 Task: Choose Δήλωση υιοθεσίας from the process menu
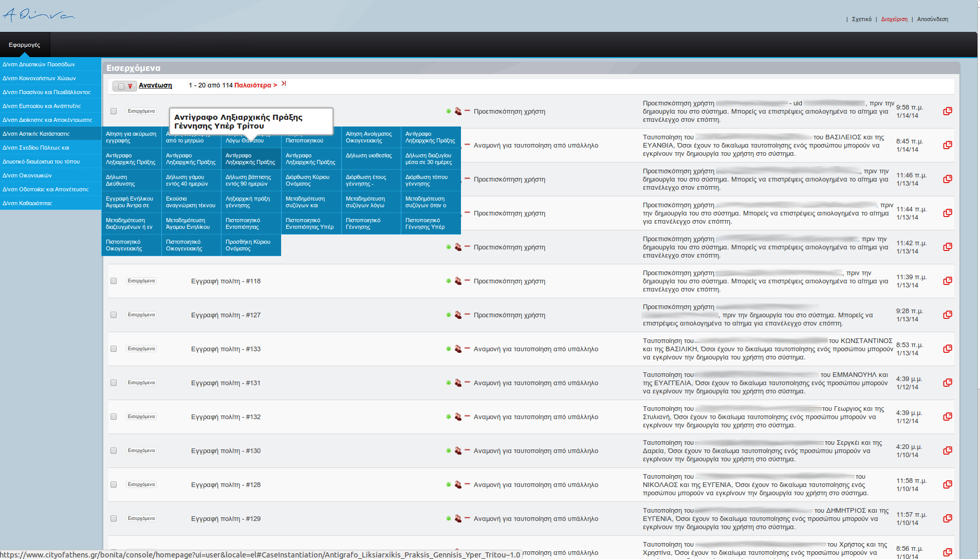[x=368, y=155]
